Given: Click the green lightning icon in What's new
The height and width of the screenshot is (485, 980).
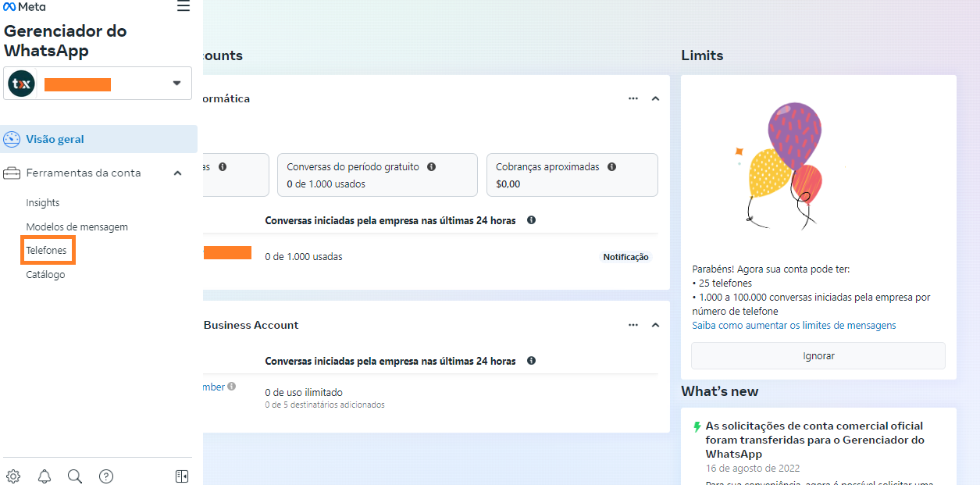Looking at the screenshot, I should (x=697, y=427).
